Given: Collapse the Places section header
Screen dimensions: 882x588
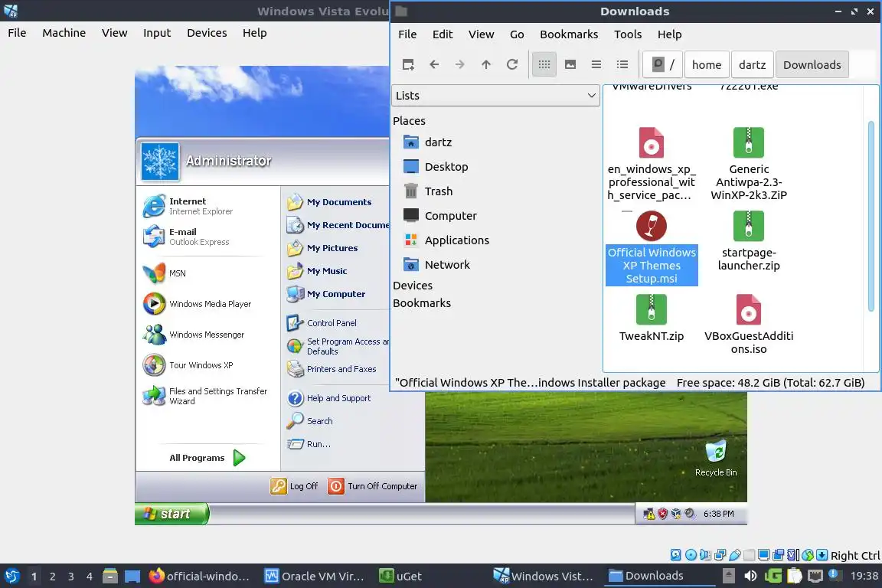Looking at the screenshot, I should 409,121.
